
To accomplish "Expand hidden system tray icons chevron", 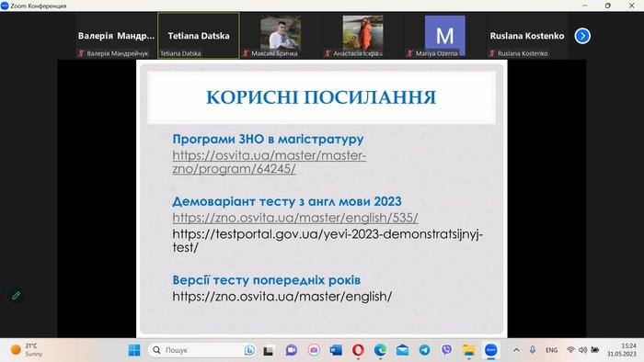I will (516, 350).
